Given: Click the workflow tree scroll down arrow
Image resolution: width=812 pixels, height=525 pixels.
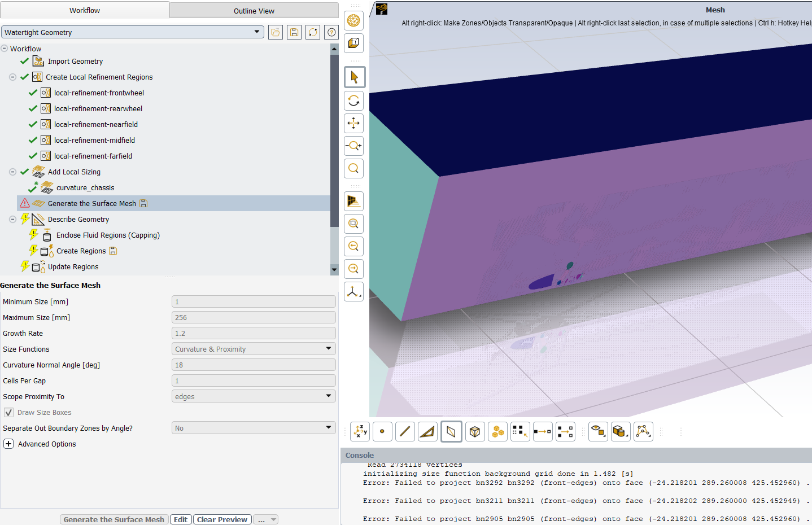Looking at the screenshot, I should 334,270.
